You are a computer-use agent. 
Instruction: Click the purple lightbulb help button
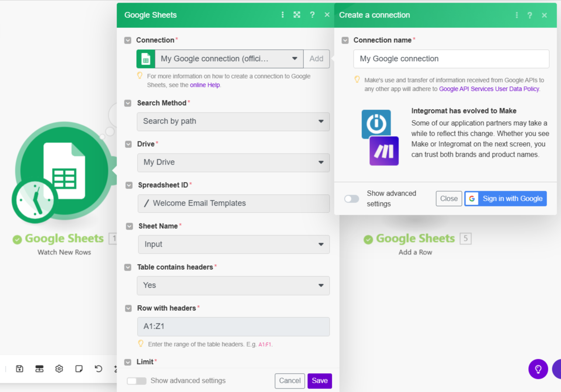coord(538,369)
